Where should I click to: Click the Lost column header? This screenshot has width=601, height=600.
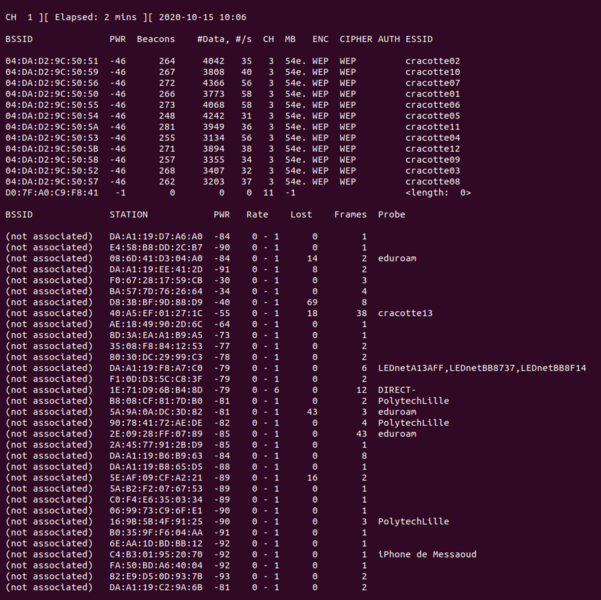tap(300, 214)
